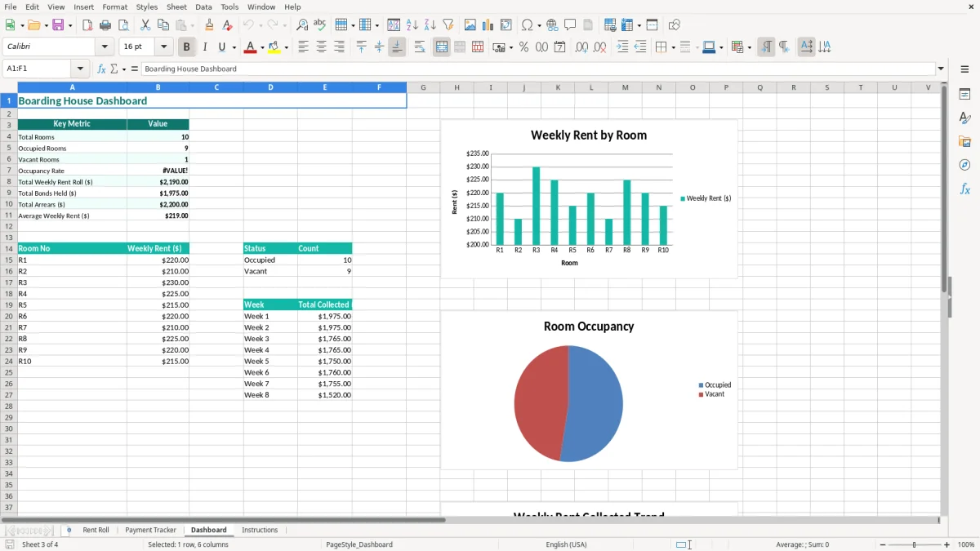
Task: Click the Insert Chart icon
Action: pos(488,25)
